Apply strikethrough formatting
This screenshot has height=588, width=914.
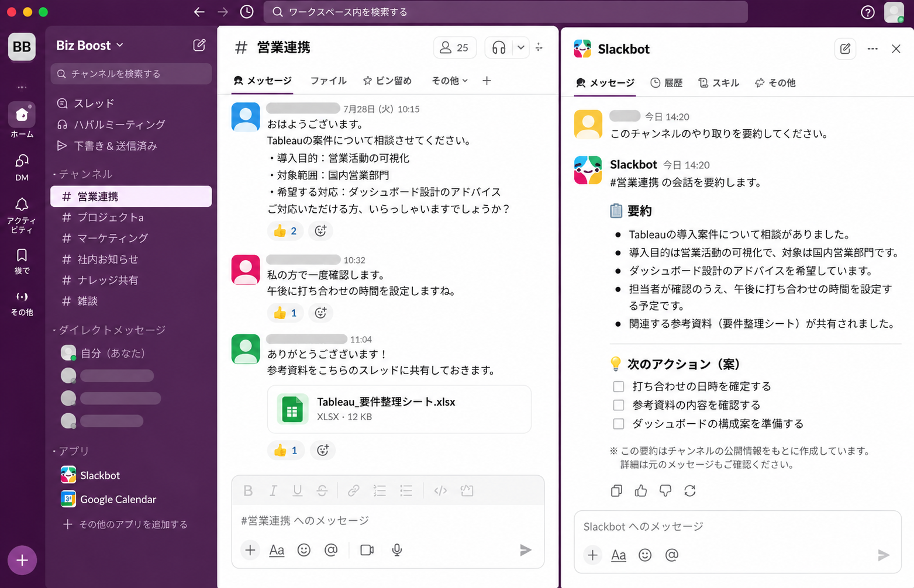tap(322, 491)
